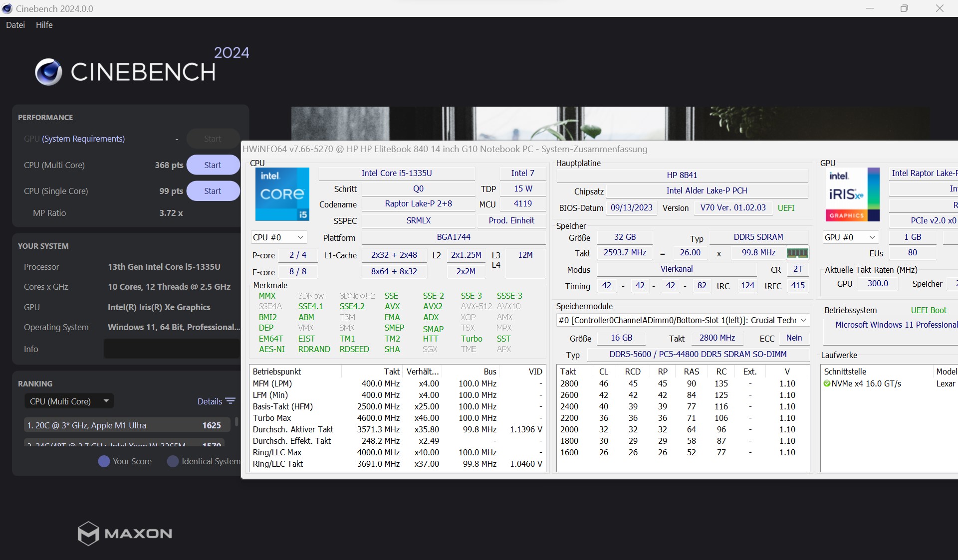The width and height of the screenshot is (958, 560).
Task: Open the Hilfe menu
Action: (44, 25)
